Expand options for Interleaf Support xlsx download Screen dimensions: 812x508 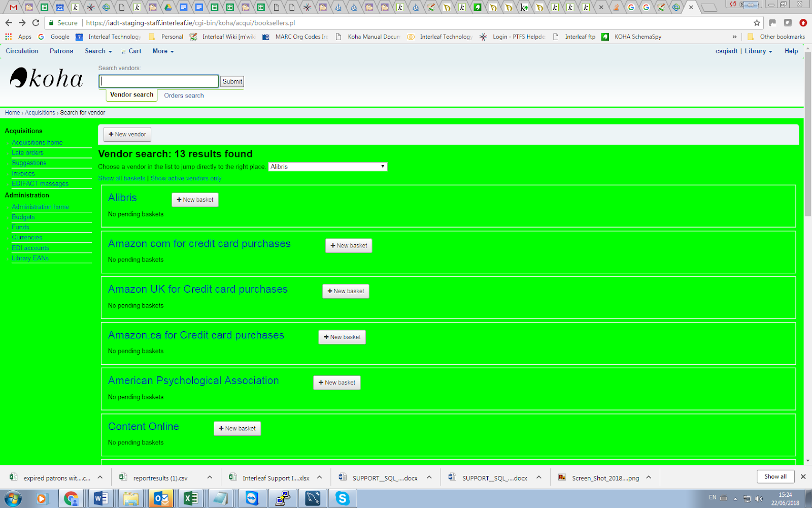tap(319, 478)
